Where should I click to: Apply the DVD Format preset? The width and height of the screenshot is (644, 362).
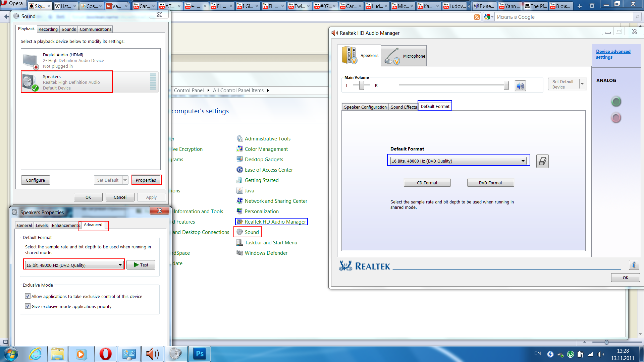[490, 183]
